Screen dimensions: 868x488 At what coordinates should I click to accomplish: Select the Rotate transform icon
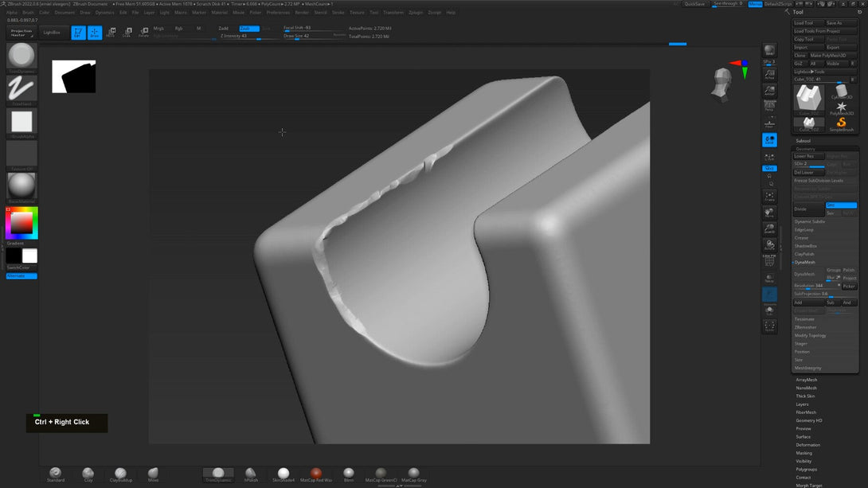143,33
